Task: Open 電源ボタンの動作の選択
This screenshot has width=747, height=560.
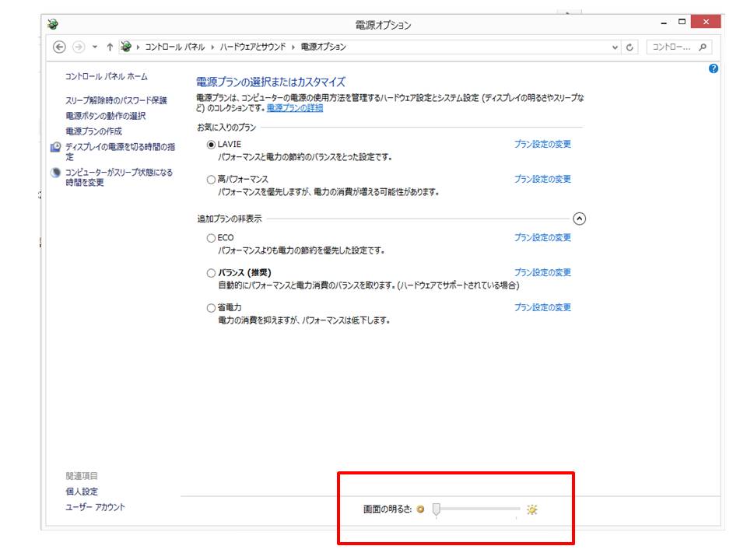Action: tap(105, 116)
